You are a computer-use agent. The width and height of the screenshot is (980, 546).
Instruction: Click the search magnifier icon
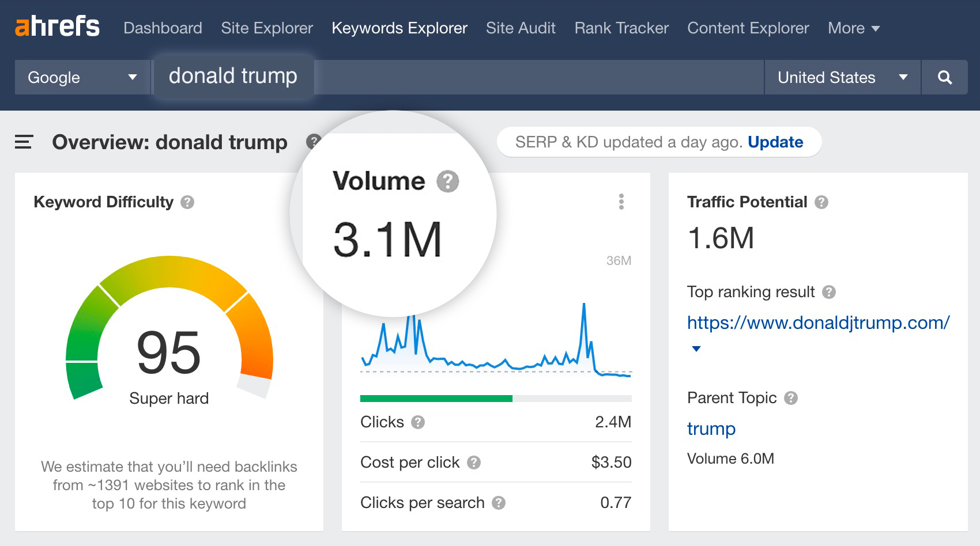click(x=945, y=77)
